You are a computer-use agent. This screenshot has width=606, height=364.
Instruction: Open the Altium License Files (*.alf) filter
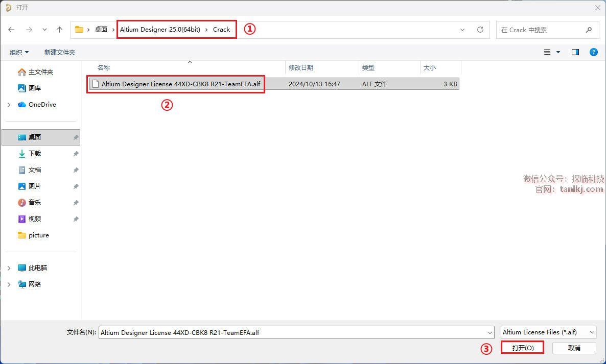click(x=548, y=332)
